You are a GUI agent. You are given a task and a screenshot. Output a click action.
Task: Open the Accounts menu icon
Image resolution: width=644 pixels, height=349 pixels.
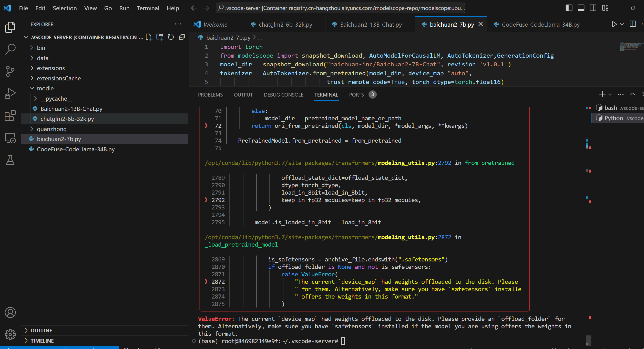[10, 312]
